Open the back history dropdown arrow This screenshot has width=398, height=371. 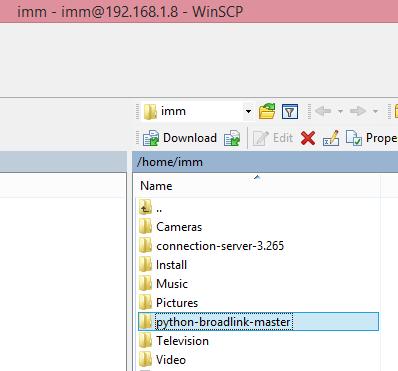tap(340, 111)
